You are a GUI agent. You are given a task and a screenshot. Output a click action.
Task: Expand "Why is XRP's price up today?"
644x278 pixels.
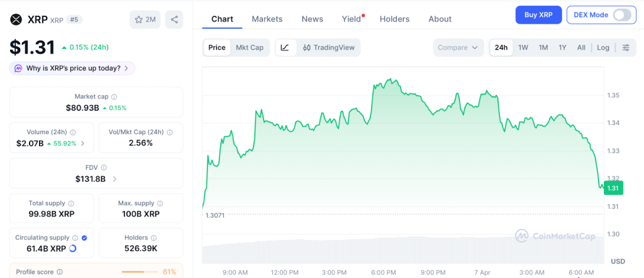tap(72, 68)
